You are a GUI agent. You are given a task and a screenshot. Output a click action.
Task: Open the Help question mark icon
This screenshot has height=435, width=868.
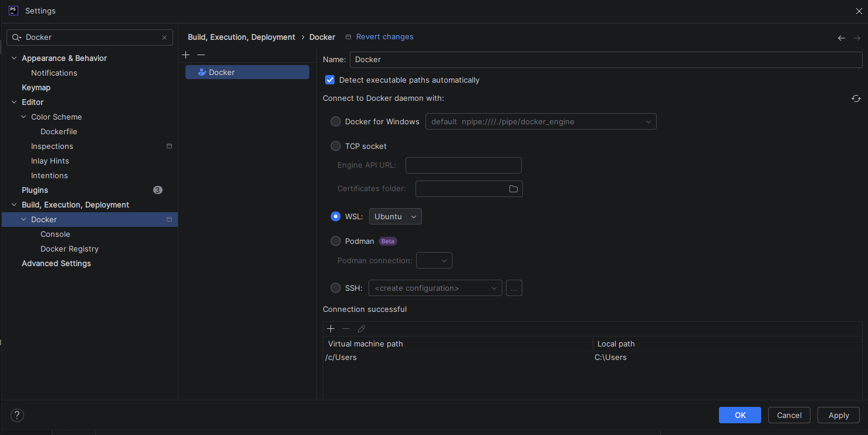click(x=18, y=415)
